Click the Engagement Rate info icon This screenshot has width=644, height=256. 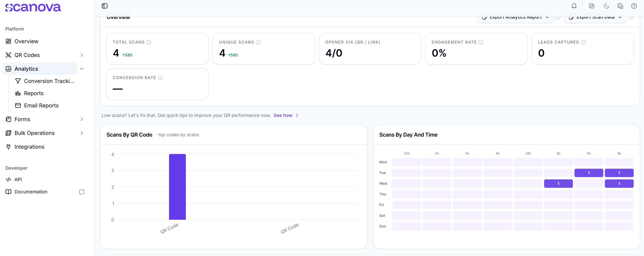click(x=481, y=42)
